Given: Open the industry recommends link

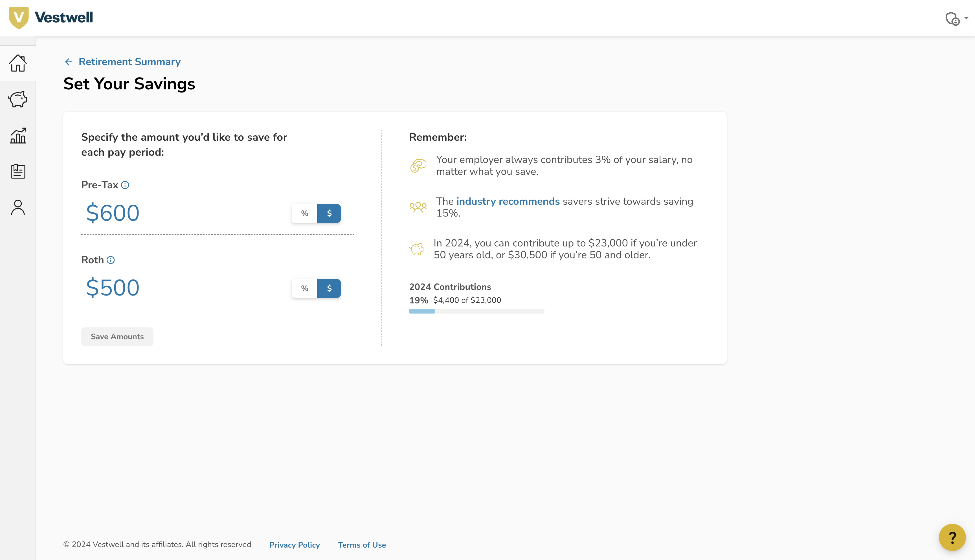Looking at the screenshot, I should click(x=508, y=201).
